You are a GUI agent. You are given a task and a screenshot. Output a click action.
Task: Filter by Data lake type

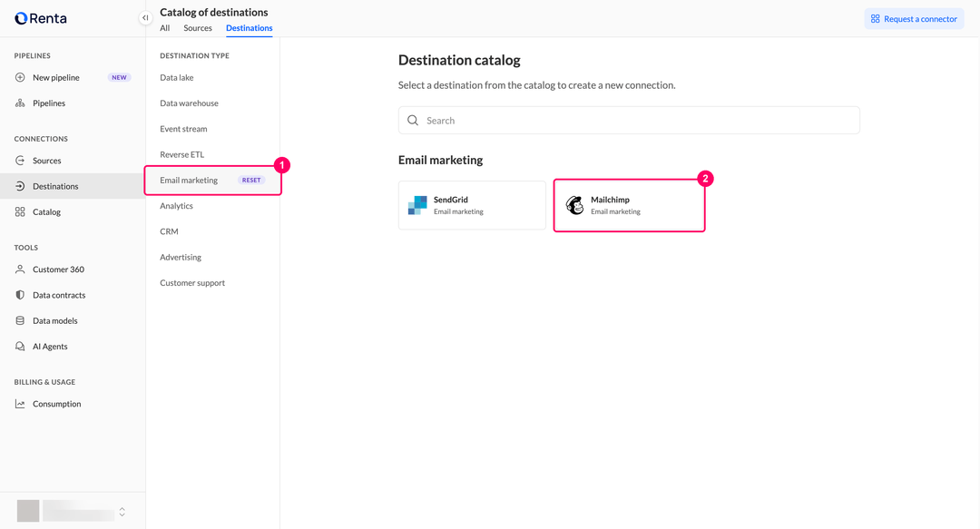177,77
